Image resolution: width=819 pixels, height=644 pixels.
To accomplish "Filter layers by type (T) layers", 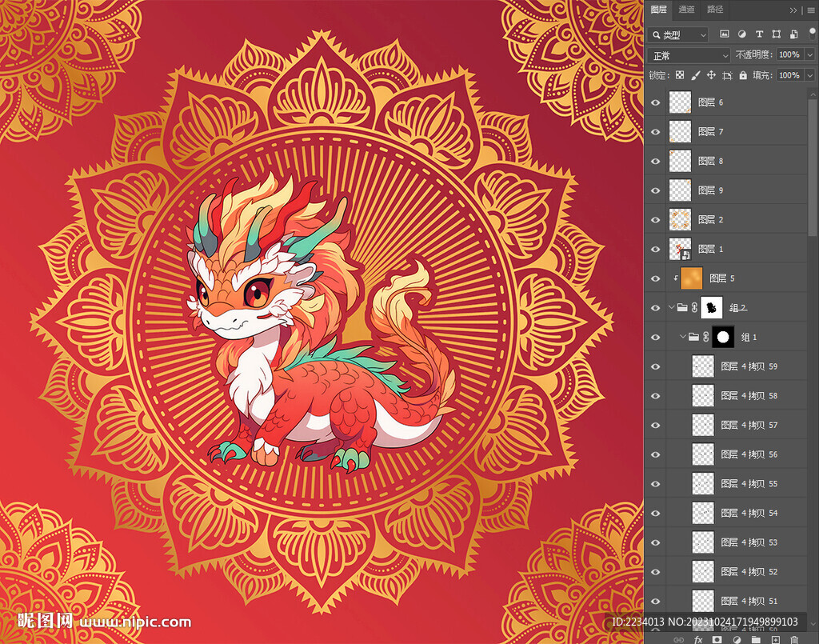I will [x=759, y=34].
